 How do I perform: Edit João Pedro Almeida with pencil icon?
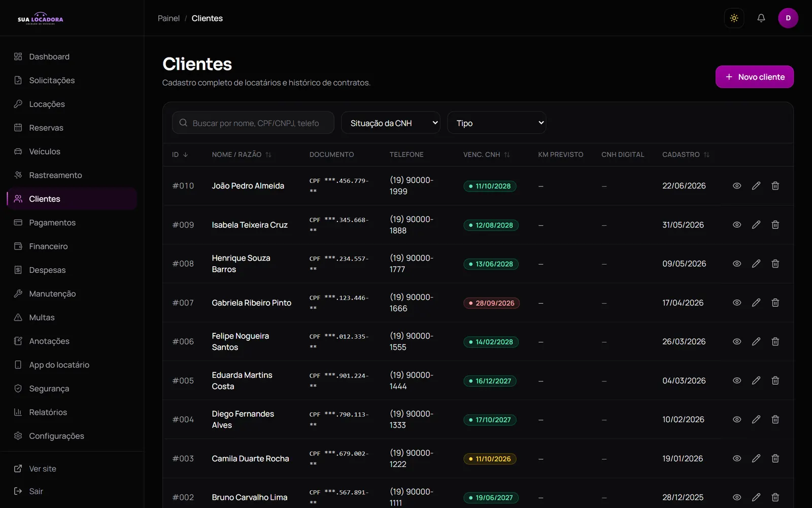click(x=756, y=186)
